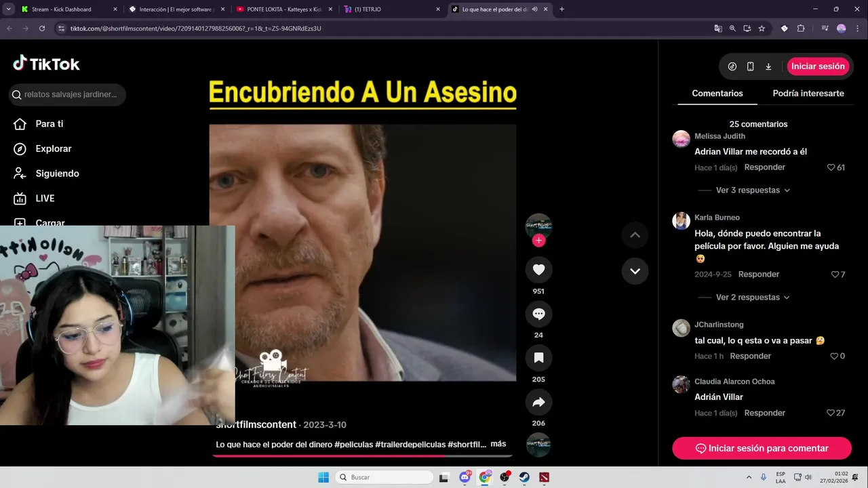Click Iniciar sesión para comentar button

pyautogui.click(x=762, y=449)
